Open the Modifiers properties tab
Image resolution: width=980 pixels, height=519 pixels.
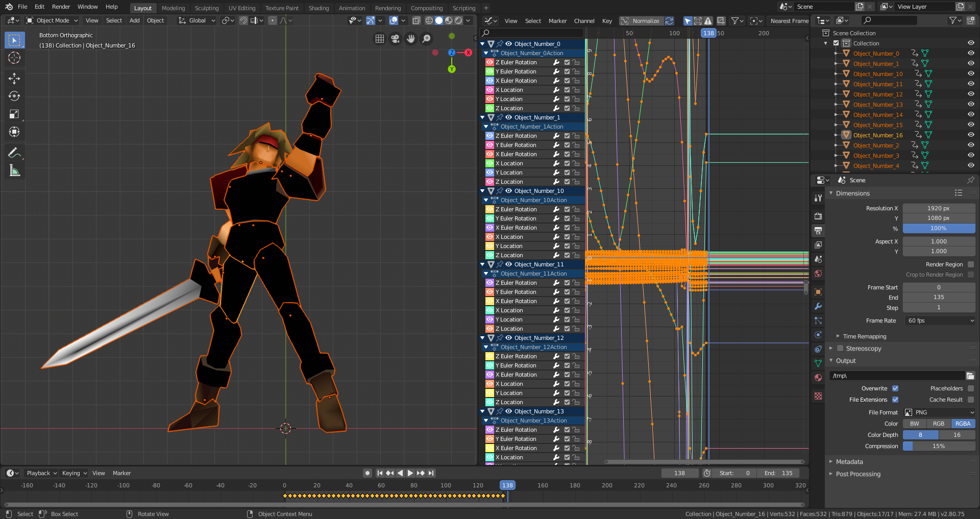pyautogui.click(x=818, y=306)
